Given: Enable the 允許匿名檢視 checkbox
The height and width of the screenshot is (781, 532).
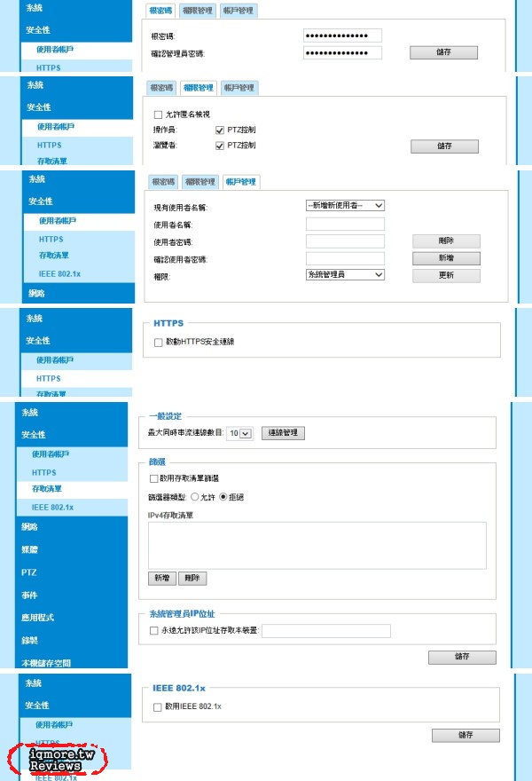Looking at the screenshot, I should pos(158,114).
